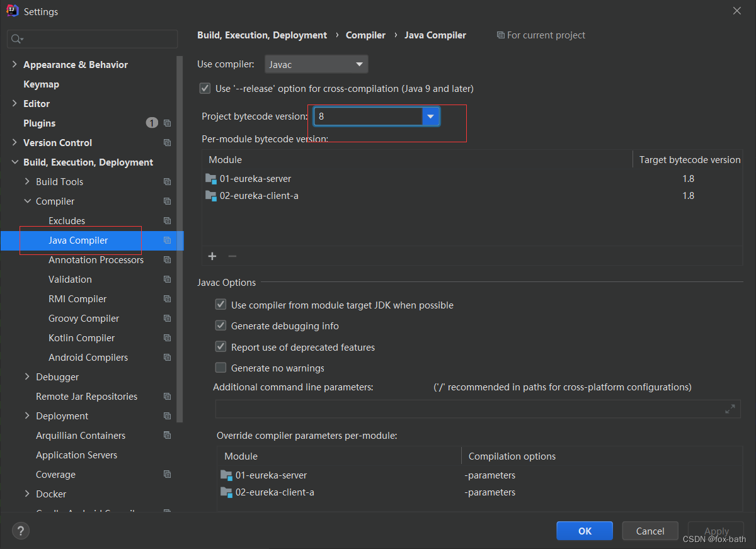Select Keymap in settings tree
Viewport: 756px width, 549px height.
point(41,84)
